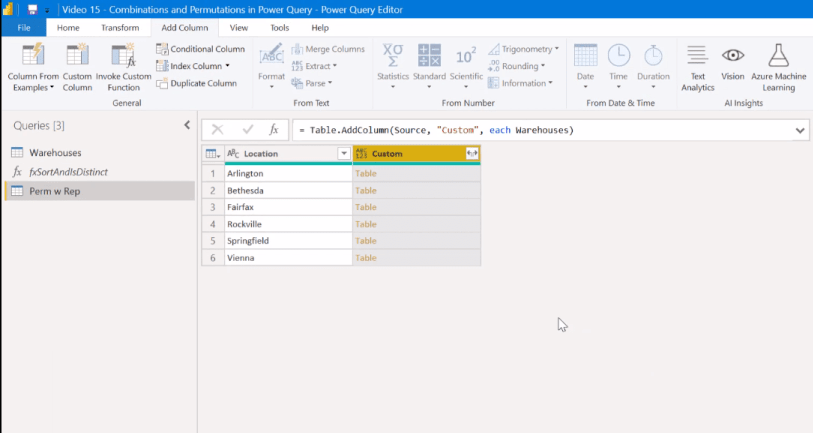The height and width of the screenshot is (433, 813).
Task: Select the Location column header
Action: coord(288,153)
